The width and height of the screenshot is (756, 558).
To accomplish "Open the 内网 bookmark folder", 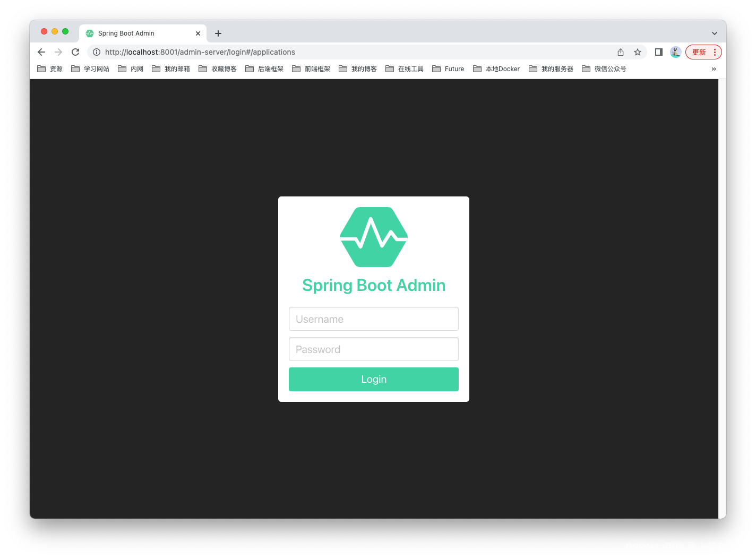I will pyautogui.click(x=131, y=69).
